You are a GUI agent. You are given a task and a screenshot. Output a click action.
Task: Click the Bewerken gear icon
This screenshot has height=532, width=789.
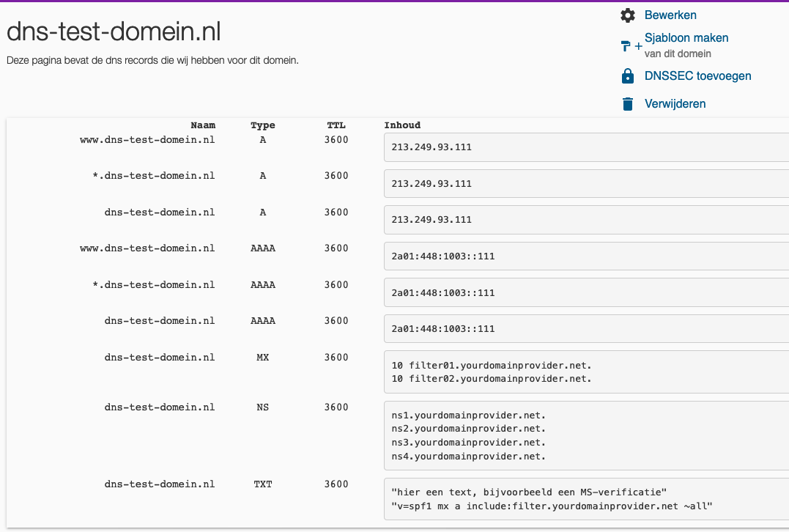(x=628, y=15)
